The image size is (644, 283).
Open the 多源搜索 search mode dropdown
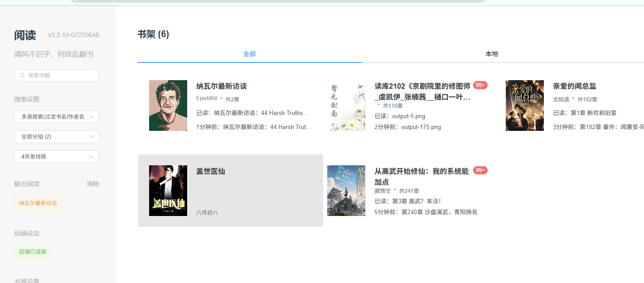pos(57,117)
